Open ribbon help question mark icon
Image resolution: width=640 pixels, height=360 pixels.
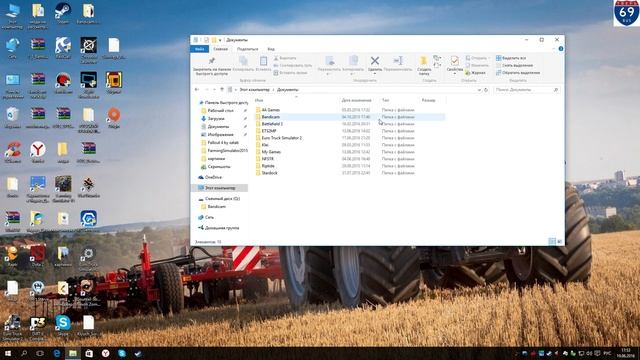(561, 49)
